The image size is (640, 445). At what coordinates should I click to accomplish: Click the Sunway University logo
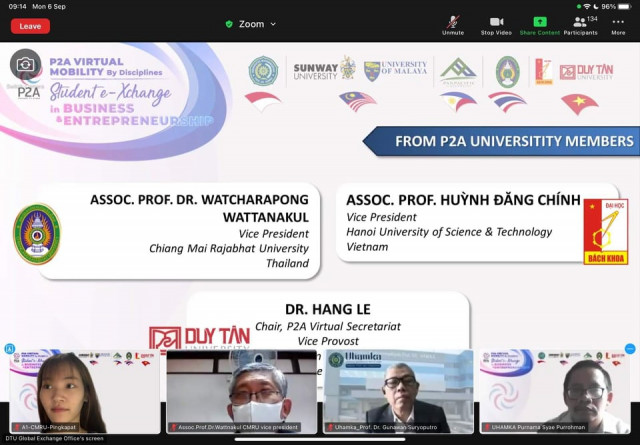click(324, 69)
